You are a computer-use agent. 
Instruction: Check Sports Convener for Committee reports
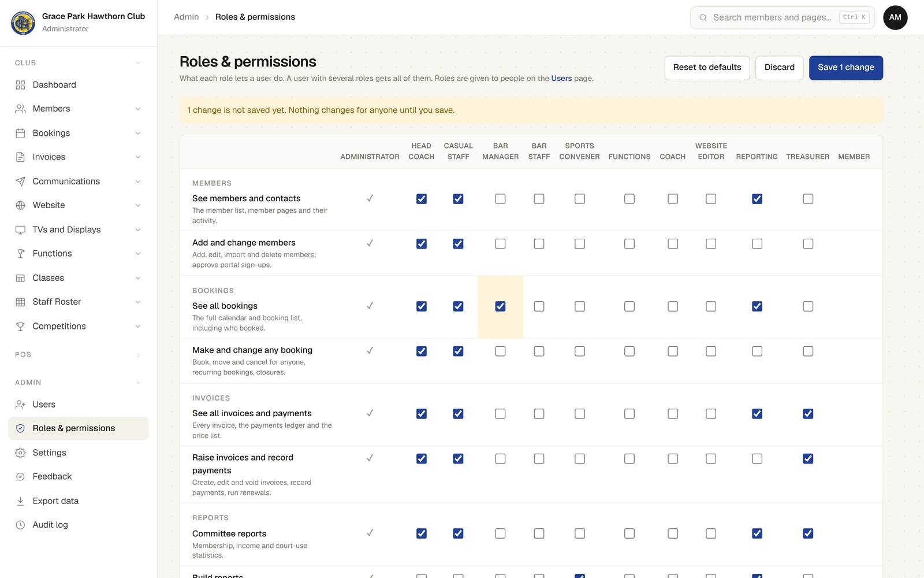coord(580,533)
